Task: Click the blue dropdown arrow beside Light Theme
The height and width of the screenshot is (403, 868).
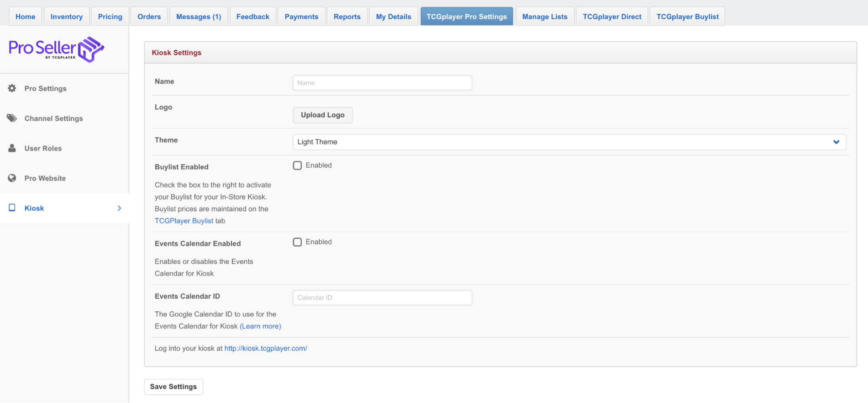Action: 836,142
